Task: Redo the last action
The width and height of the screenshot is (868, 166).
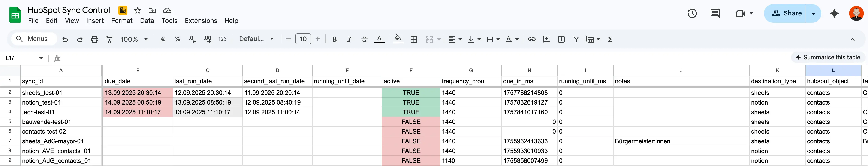Action: coord(80,40)
